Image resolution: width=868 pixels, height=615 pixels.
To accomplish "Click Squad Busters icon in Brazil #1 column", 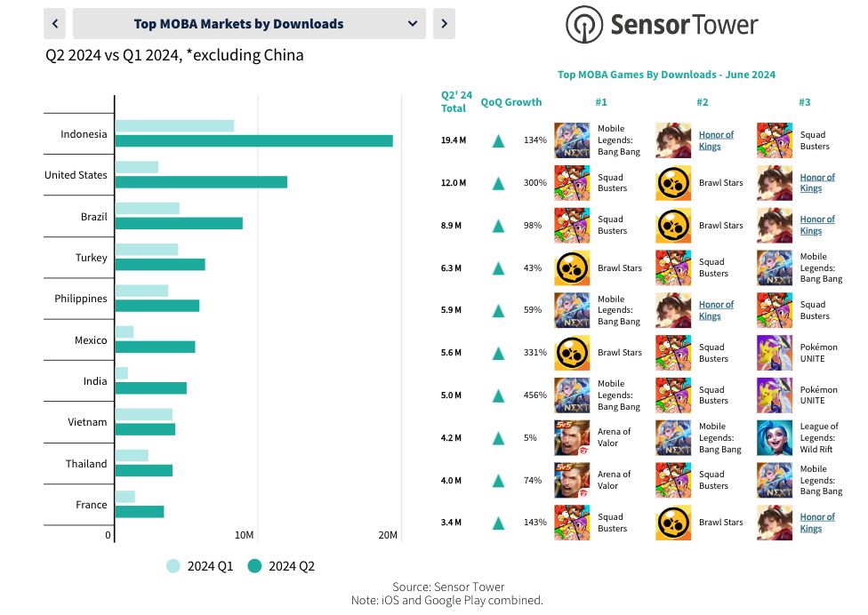I will (572, 226).
